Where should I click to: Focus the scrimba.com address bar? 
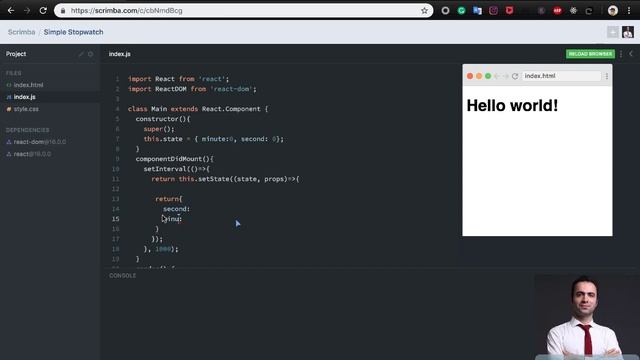[243, 11]
